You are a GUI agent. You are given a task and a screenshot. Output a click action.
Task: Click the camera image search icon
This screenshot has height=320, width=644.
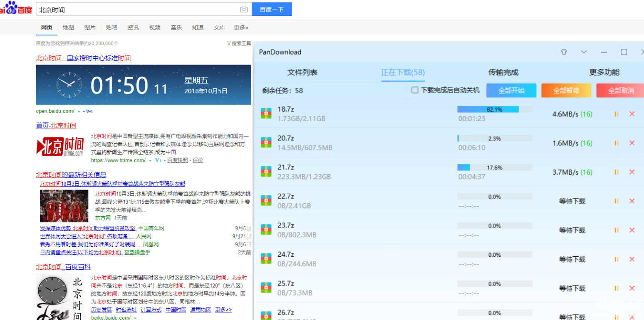coord(244,10)
